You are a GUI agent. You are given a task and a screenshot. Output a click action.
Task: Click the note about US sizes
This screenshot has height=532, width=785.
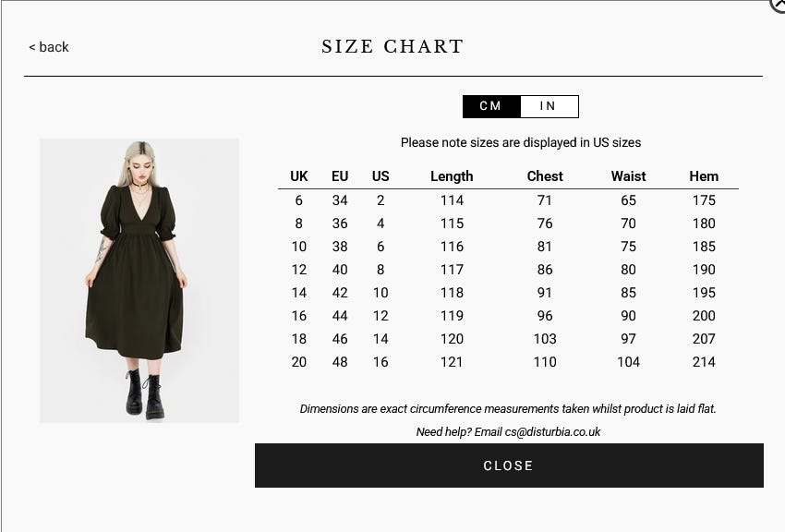coord(521,142)
